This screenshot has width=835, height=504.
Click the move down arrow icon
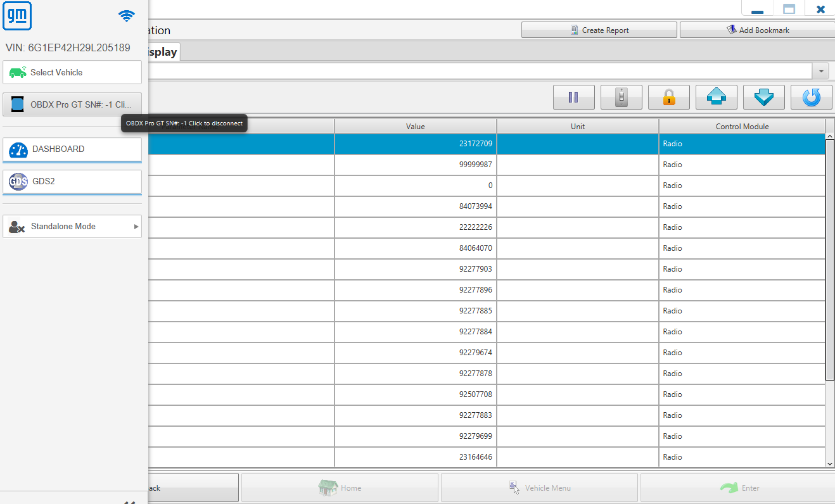(x=764, y=98)
